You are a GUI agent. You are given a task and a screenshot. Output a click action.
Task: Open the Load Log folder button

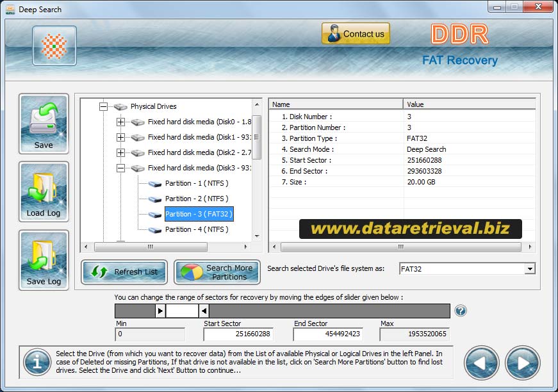pos(44,192)
